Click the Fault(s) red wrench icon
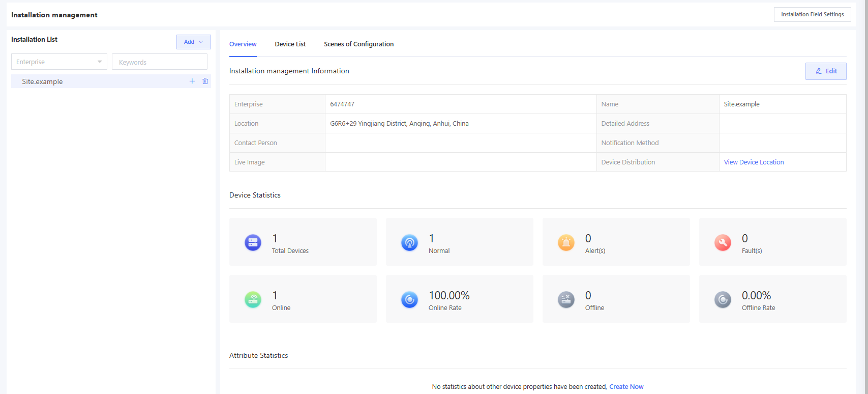This screenshot has height=394, width=868. coord(723,243)
